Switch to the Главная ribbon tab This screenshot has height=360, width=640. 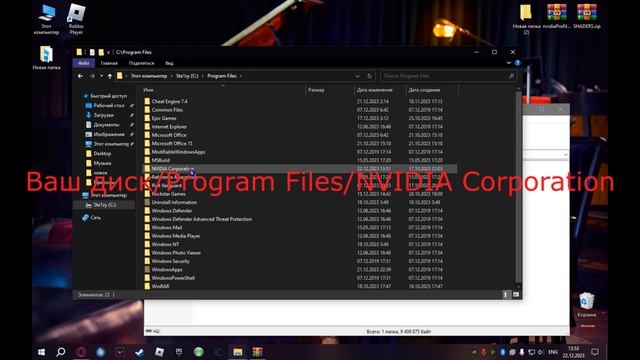click(x=109, y=63)
